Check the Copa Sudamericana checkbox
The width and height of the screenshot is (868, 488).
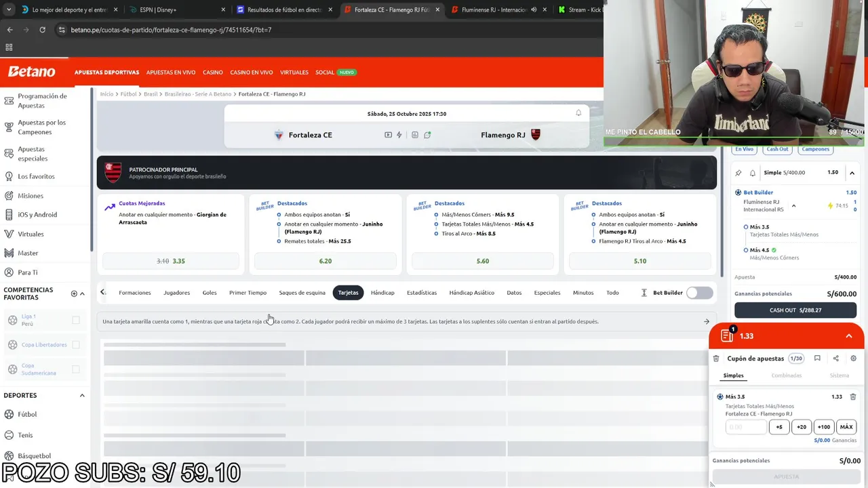[x=76, y=369]
